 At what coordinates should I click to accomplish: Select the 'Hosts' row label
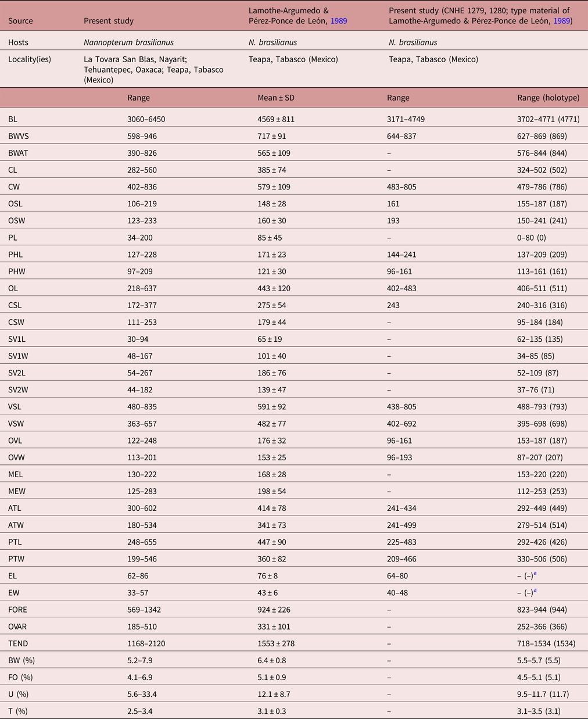(19, 42)
